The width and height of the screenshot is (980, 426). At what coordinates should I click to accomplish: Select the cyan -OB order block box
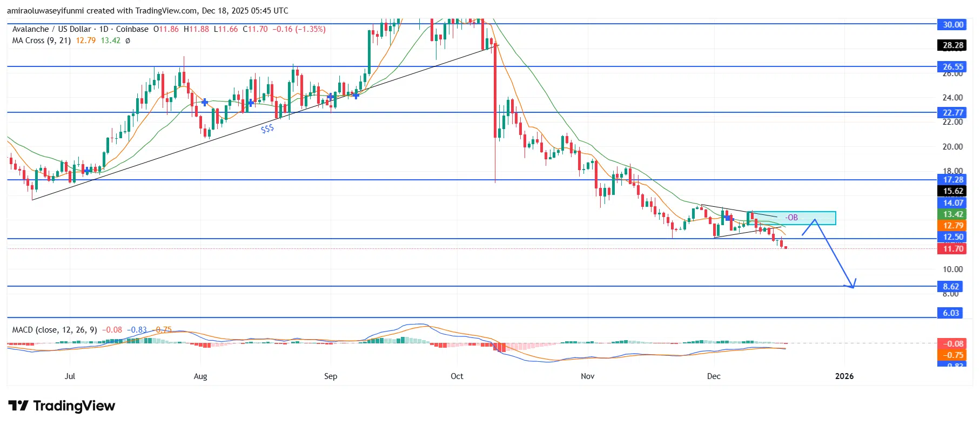(793, 218)
